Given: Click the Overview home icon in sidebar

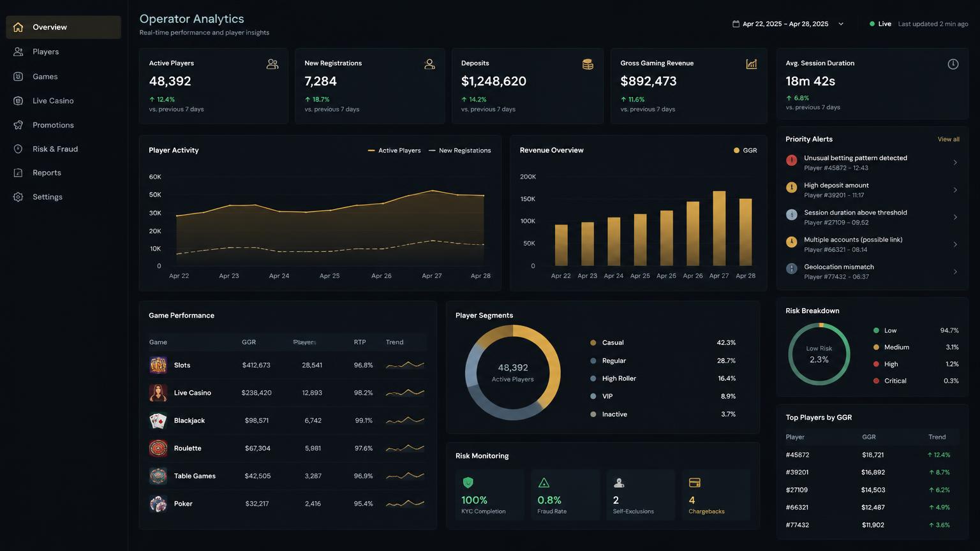Looking at the screenshot, I should (18, 27).
